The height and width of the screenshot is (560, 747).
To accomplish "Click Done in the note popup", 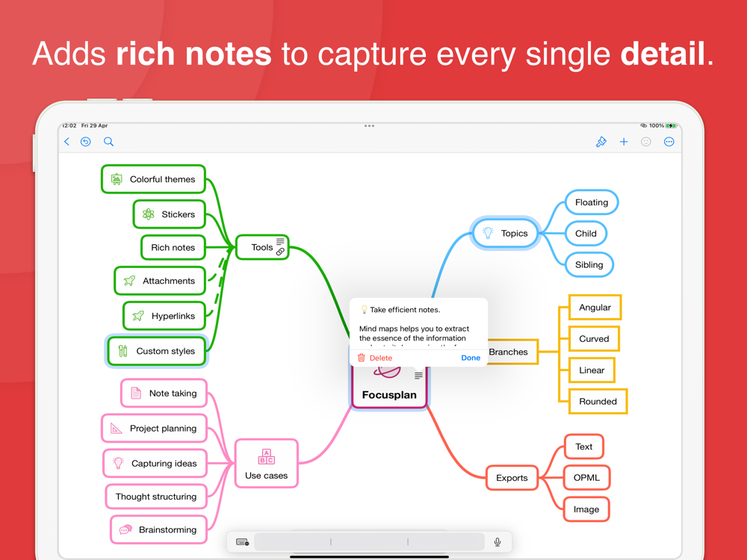I will [x=471, y=358].
